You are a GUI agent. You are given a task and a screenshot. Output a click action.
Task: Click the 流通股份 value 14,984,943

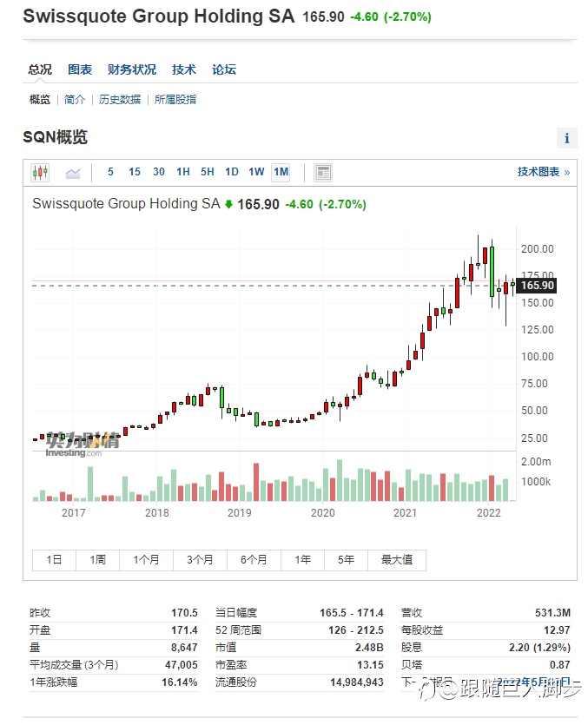[357, 682]
